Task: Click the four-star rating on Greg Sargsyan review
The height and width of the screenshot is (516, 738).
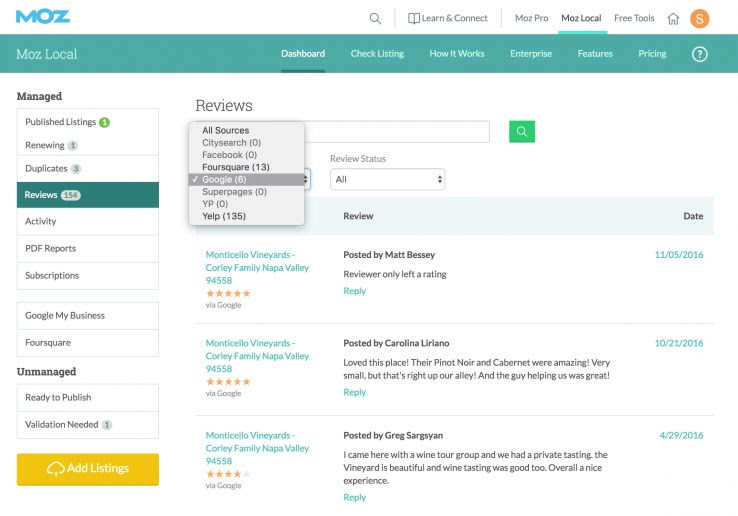Action: point(228,474)
